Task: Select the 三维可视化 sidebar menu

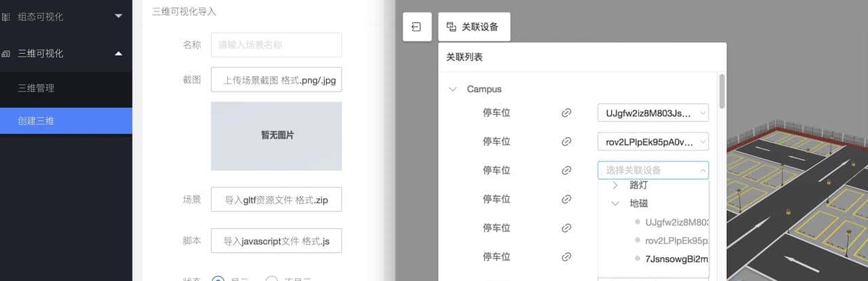Action: pos(66,53)
